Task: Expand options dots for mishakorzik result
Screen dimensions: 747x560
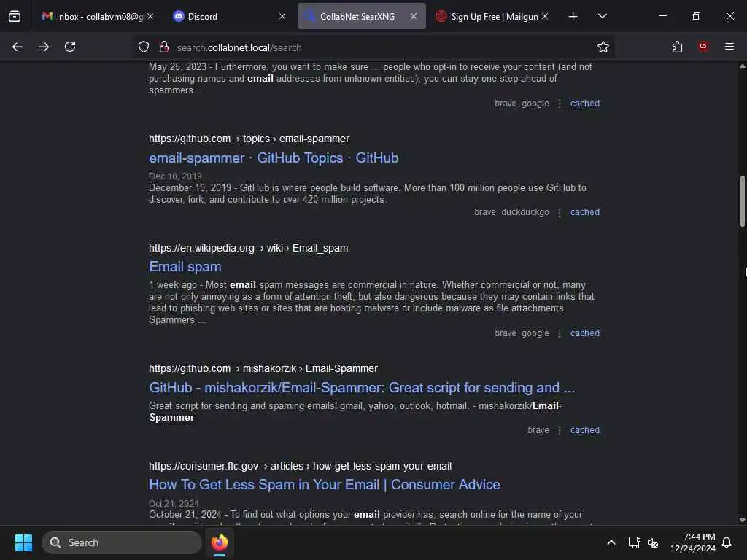Action: click(x=560, y=430)
